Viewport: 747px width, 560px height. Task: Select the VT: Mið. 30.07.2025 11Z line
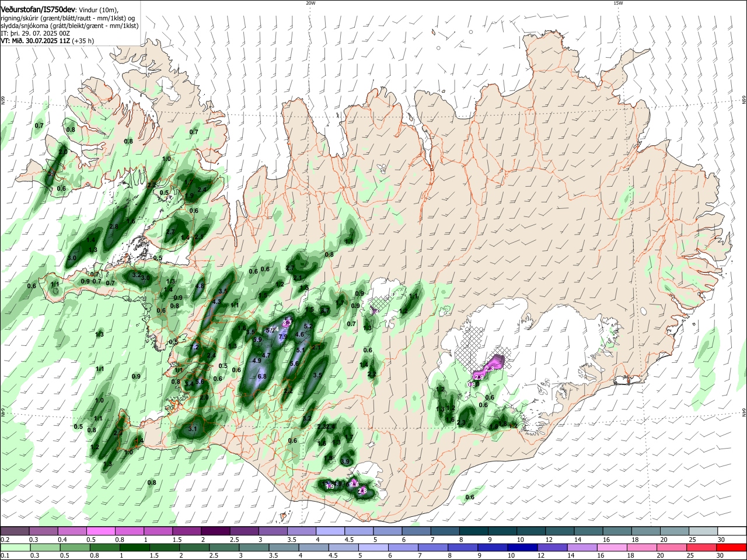point(36,41)
